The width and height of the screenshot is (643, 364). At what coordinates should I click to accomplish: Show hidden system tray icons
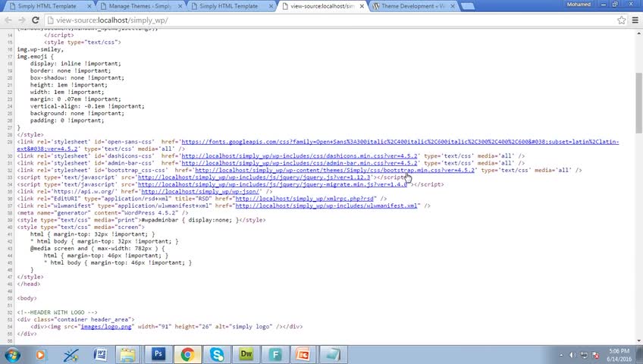click(560, 356)
